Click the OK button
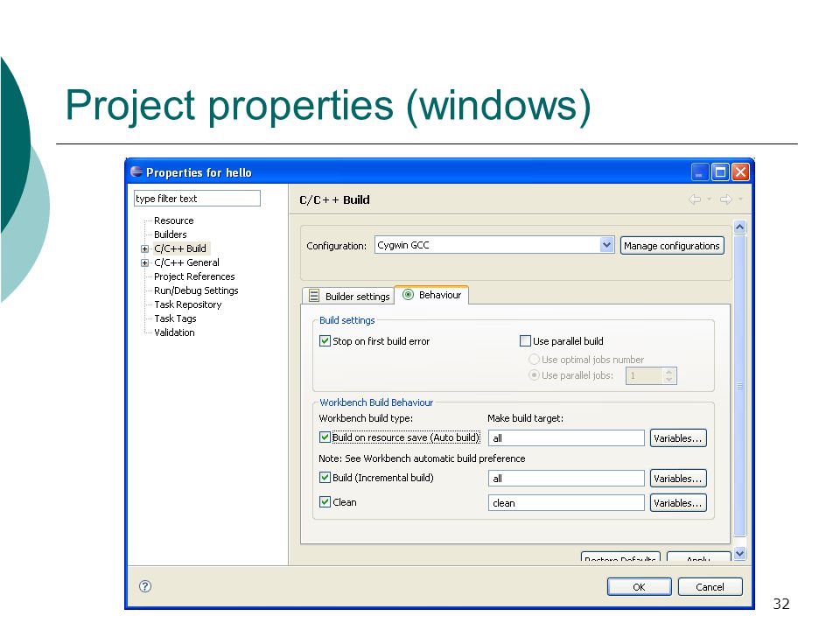 click(639, 586)
